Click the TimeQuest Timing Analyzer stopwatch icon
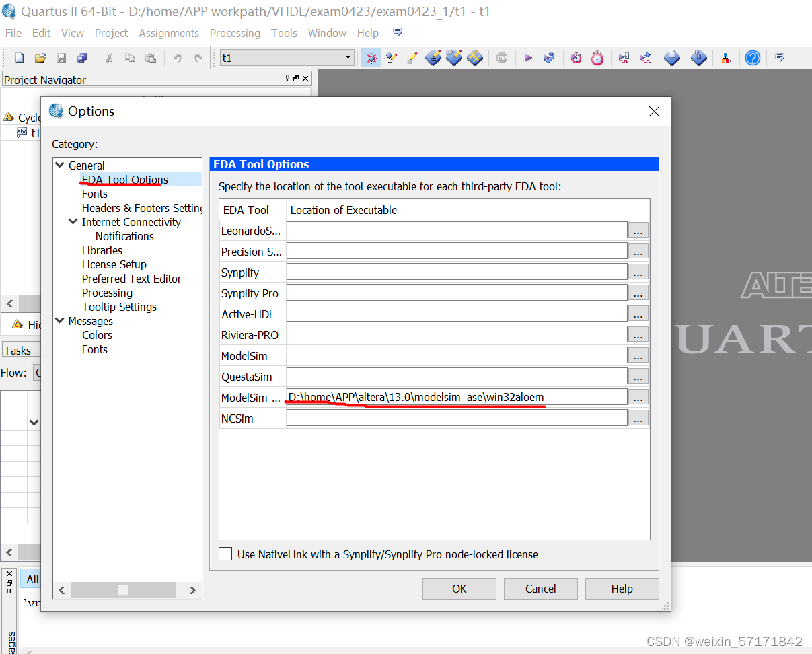The height and width of the screenshot is (654, 812). [597, 58]
